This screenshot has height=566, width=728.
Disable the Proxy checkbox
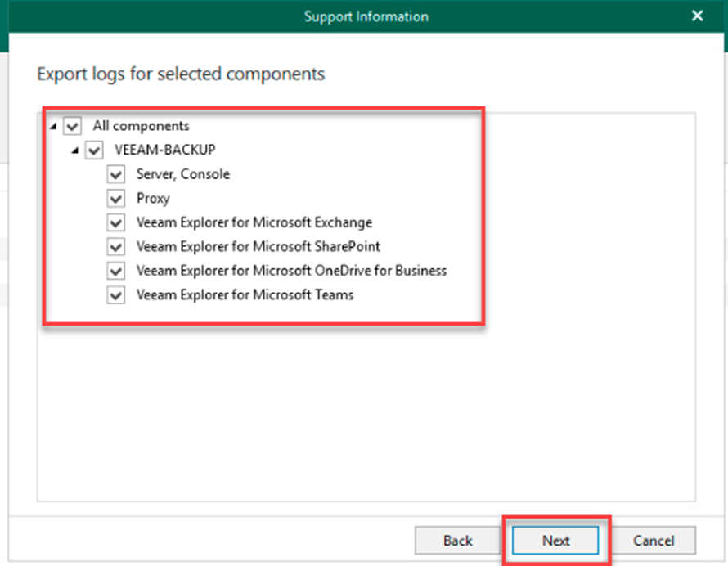click(116, 199)
